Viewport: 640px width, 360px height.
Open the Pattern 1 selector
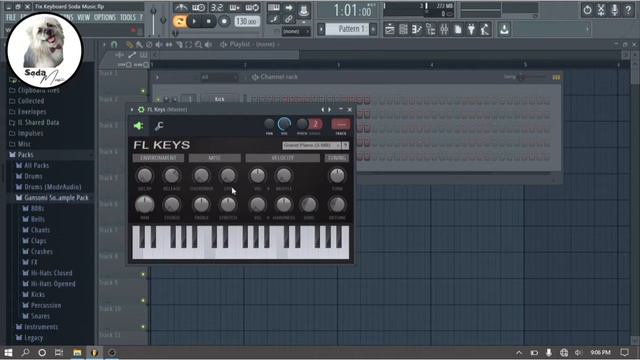348,29
